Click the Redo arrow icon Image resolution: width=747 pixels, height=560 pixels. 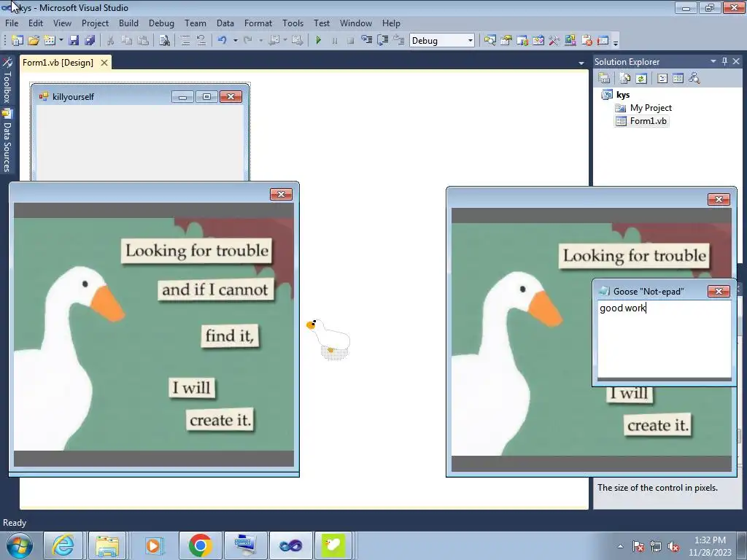tap(248, 41)
